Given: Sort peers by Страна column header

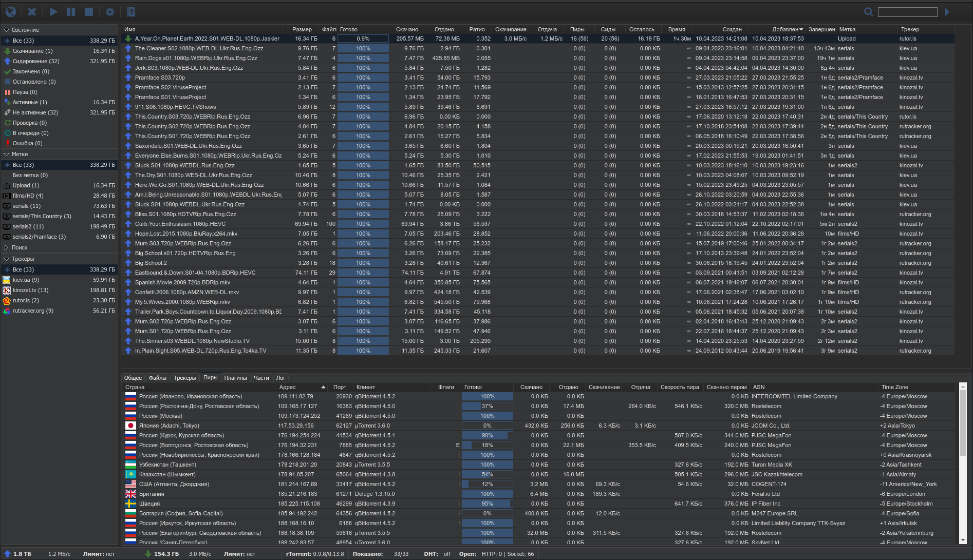Looking at the screenshot, I should tap(199, 387).
